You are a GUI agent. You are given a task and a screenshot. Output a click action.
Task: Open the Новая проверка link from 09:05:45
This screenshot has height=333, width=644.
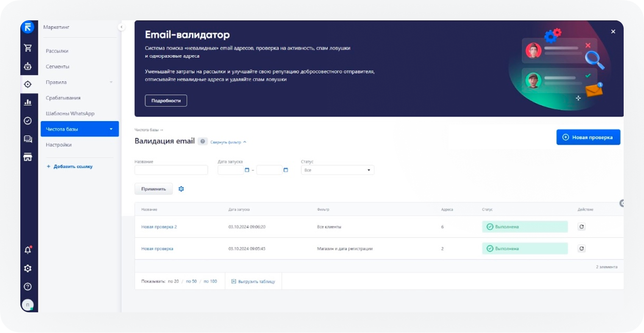point(157,249)
